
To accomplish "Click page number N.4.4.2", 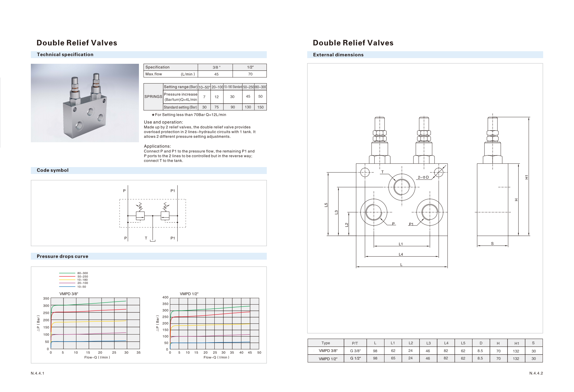I will pos(536,373).
